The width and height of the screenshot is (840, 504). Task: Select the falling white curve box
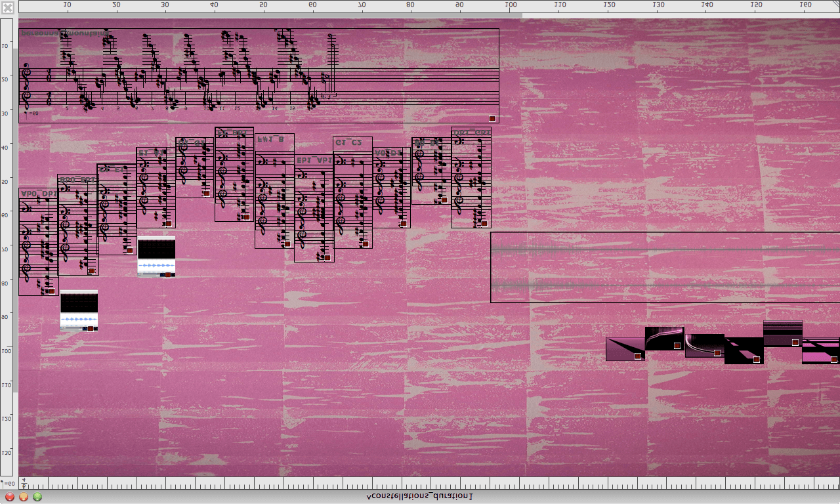704,345
